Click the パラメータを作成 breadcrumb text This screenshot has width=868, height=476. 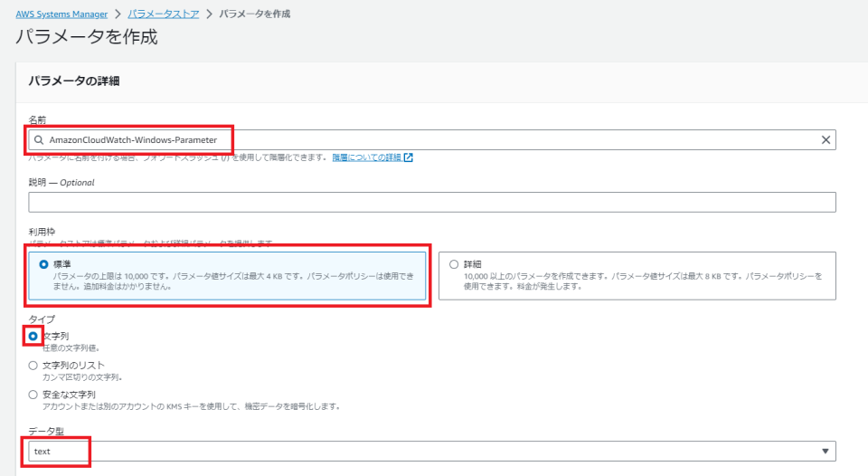(255, 14)
